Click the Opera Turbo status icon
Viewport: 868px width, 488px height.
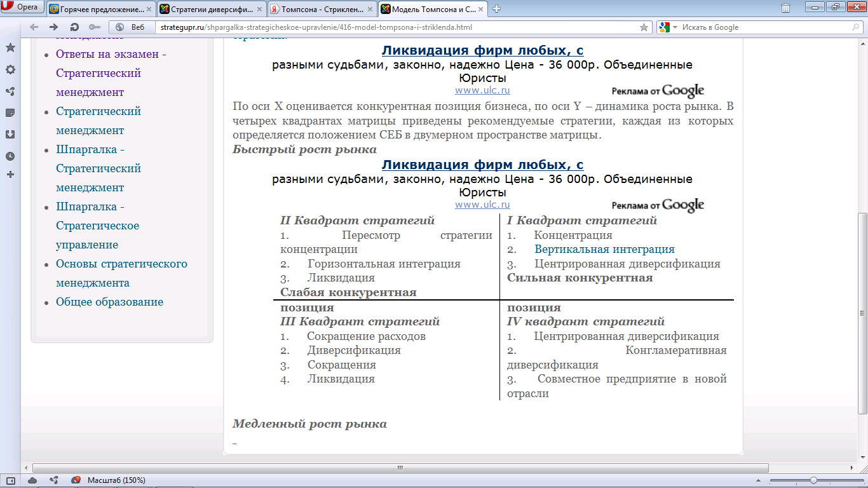click(76, 480)
